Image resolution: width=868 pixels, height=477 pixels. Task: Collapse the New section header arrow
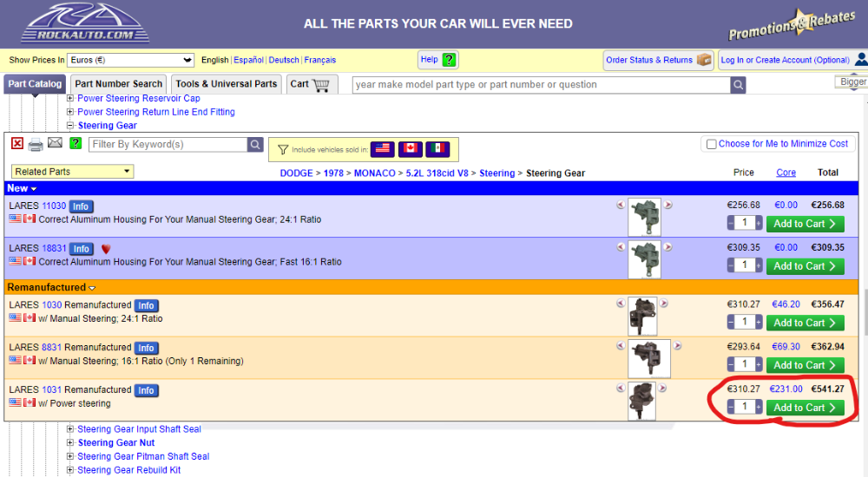[34, 189]
